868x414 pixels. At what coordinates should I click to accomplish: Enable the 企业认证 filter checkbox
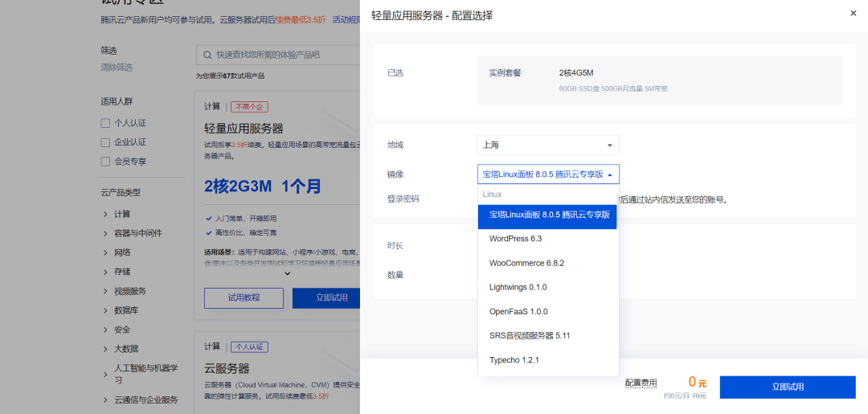105,142
